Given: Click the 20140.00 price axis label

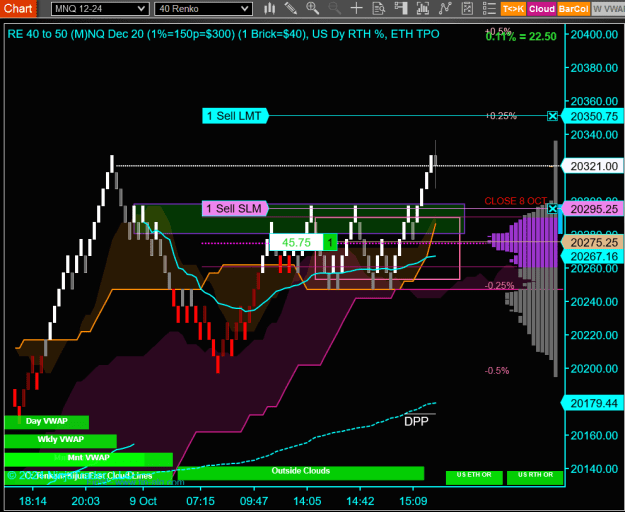Looking at the screenshot, I should tap(594, 469).
